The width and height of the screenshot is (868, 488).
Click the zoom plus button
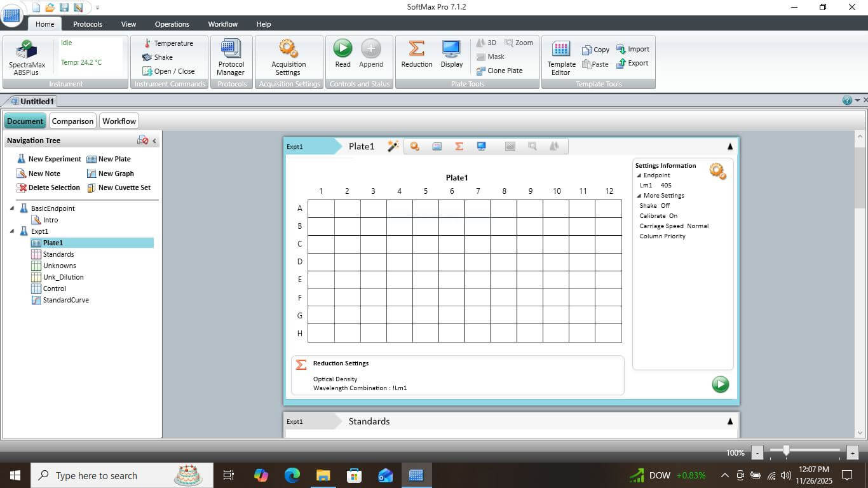(853, 453)
